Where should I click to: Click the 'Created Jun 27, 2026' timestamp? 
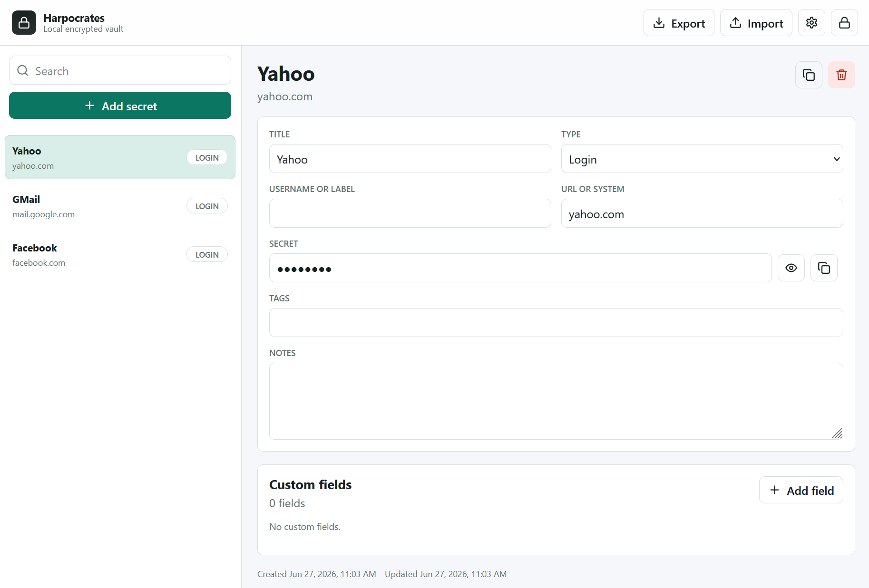tap(317, 574)
